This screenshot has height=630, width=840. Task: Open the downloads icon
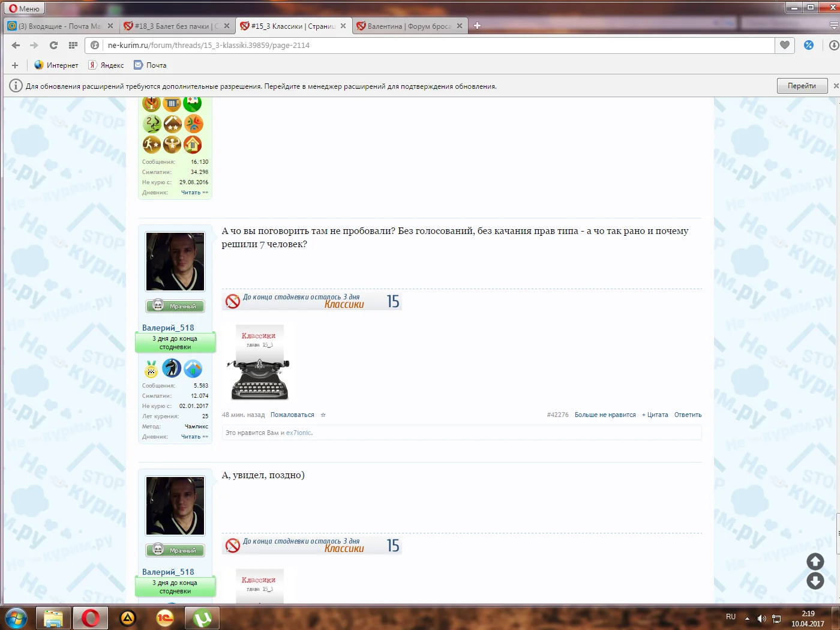(x=833, y=45)
